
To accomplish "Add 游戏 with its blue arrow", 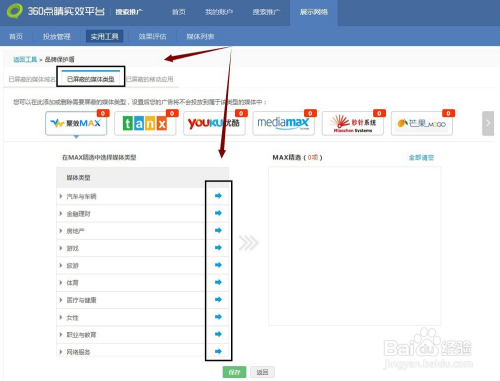I will pos(218,248).
